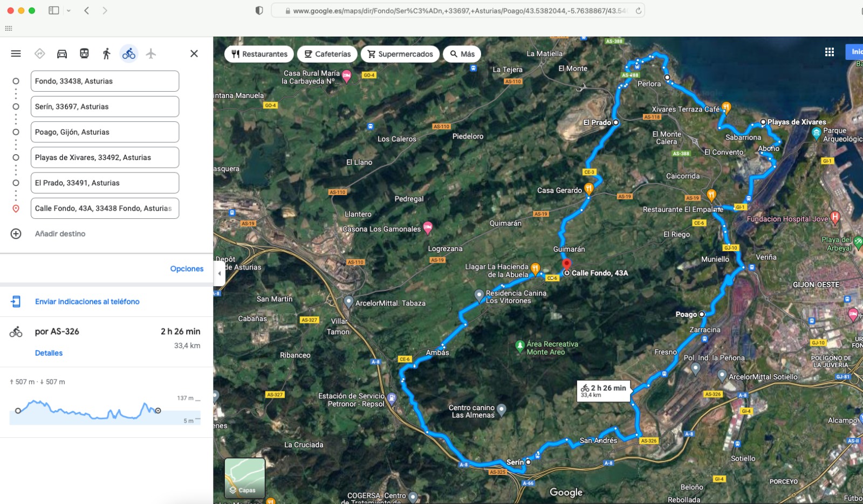Open the Más search categories chip

pyautogui.click(x=462, y=54)
